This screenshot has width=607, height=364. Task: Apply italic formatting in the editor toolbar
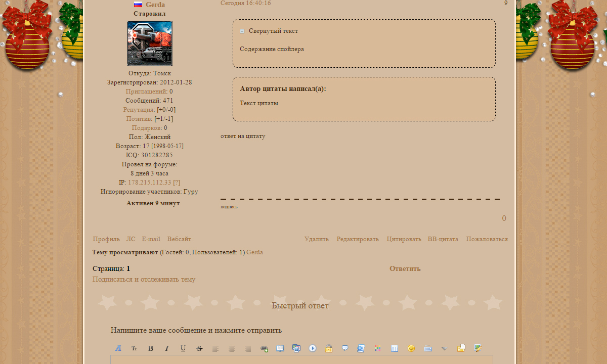click(x=167, y=348)
